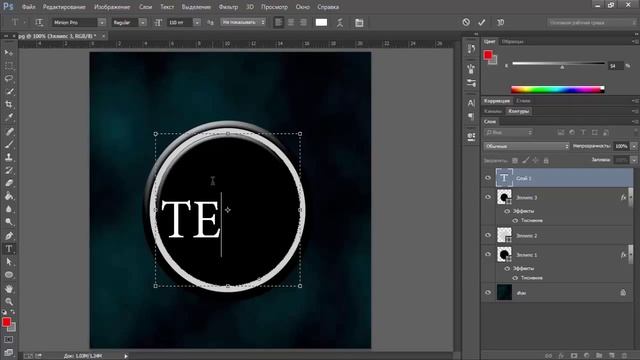Image resolution: width=640 pixels, height=360 pixels.
Task: Click the foreground color in Color panel
Action: [488, 55]
